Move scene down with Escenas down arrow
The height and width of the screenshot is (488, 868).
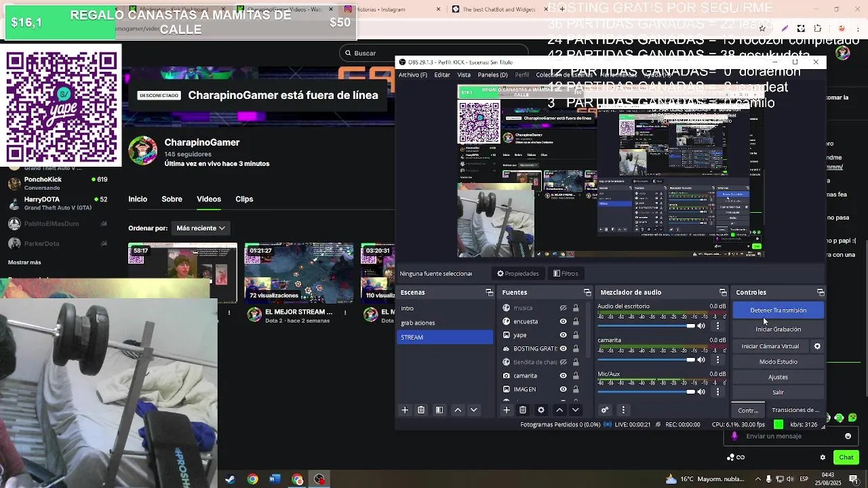tap(474, 410)
